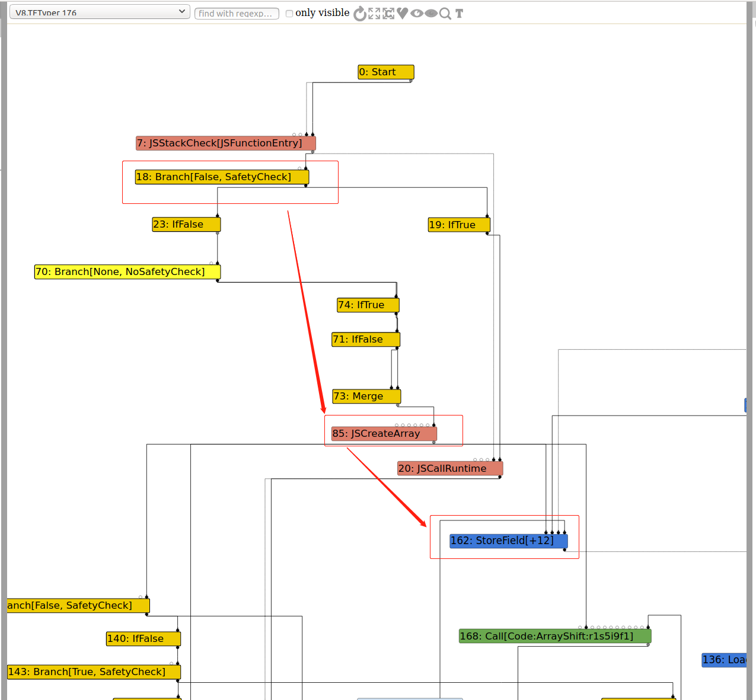
Task: Select node 143: Branch[True, SafetyCheck]
Action: pos(94,672)
